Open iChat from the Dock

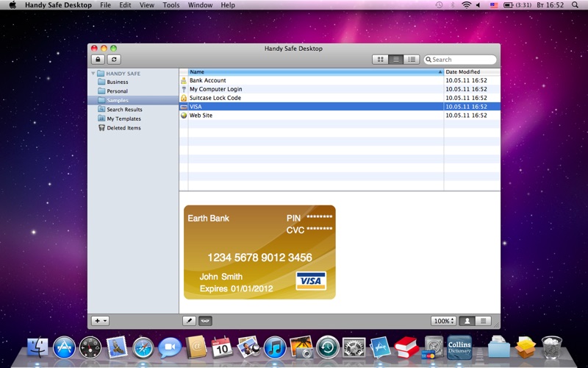tap(170, 347)
